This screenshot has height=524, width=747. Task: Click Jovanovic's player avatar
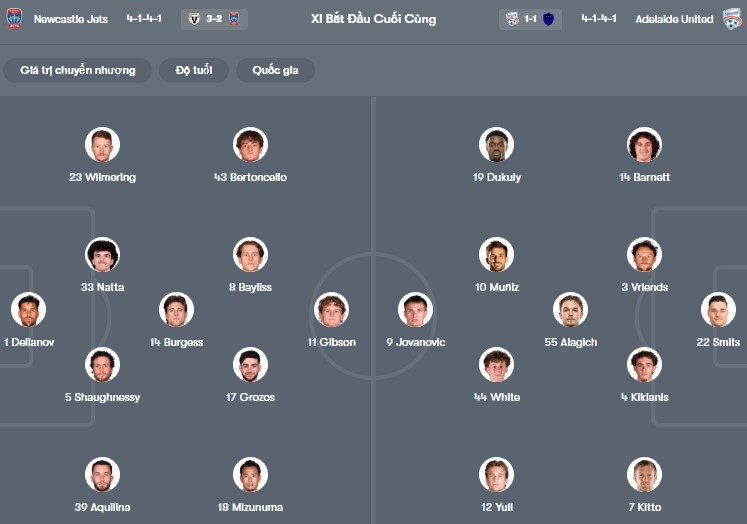point(415,310)
